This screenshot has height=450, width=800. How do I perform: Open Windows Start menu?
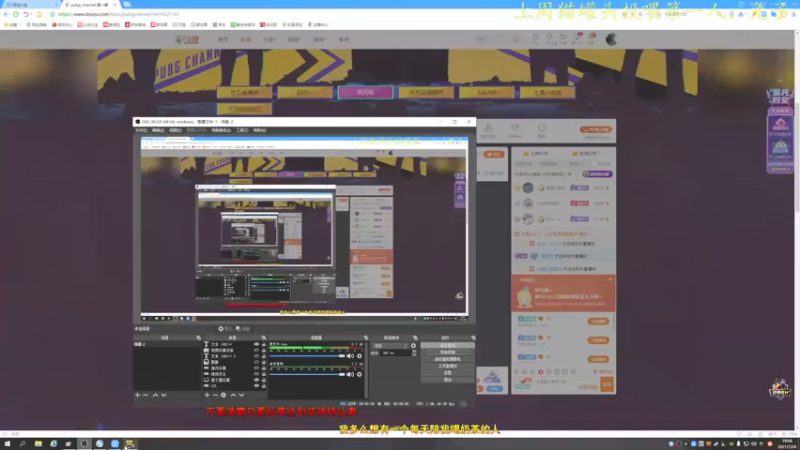pos(7,444)
